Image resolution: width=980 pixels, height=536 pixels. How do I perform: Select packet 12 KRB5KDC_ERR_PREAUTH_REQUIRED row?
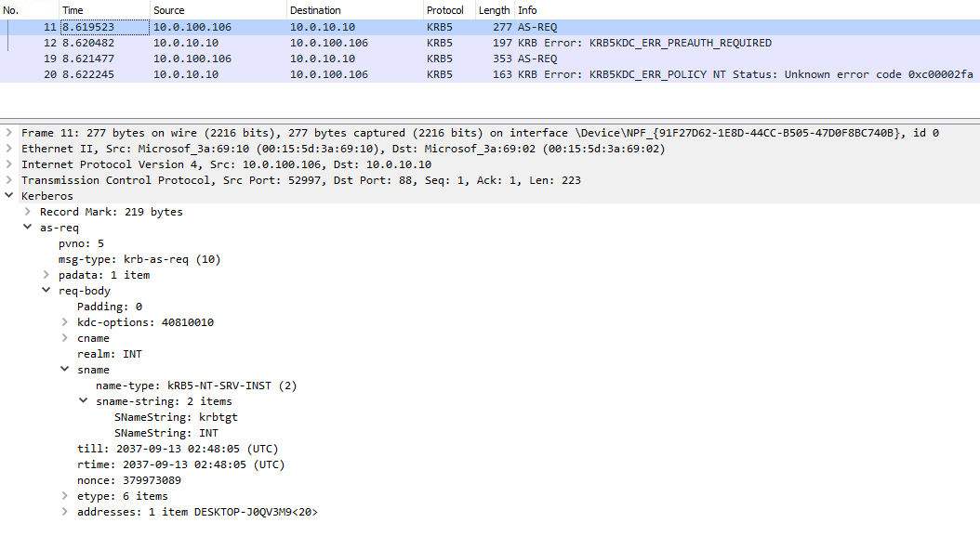click(x=490, y=43)
